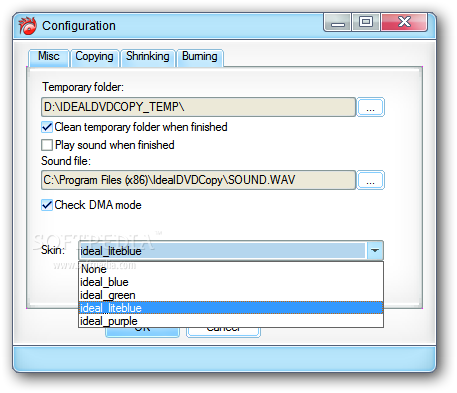Enable Play sound when finished
Image resolution: width=457 pixels, height=393 pixels.
[47, 145]
